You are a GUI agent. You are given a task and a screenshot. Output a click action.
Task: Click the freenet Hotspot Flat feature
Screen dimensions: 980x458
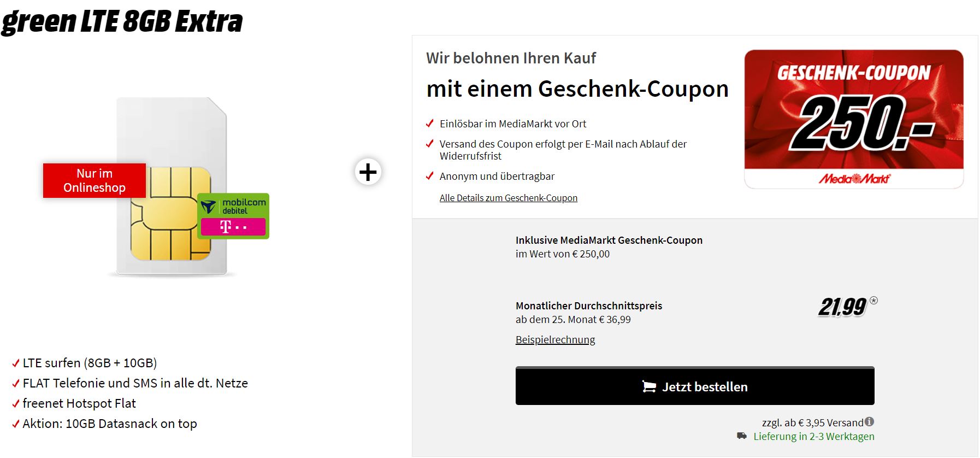pyautogui.click(x=79, y=403)
